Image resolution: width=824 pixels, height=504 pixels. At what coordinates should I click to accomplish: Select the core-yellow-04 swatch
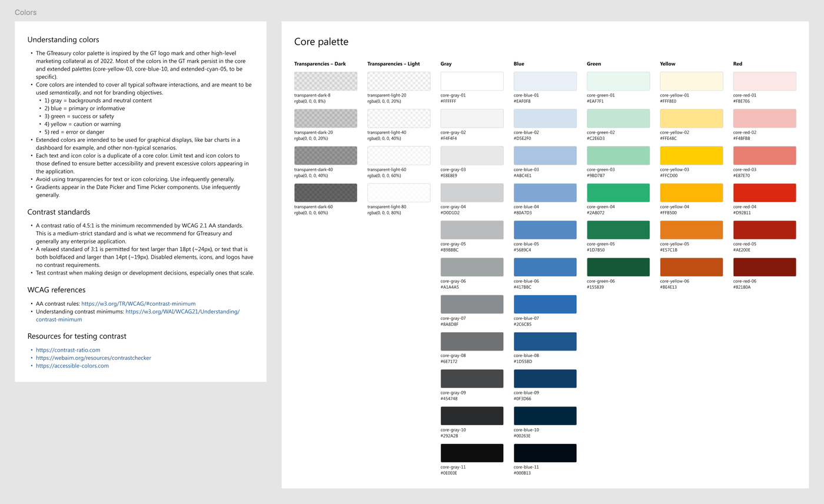(692, 193)
